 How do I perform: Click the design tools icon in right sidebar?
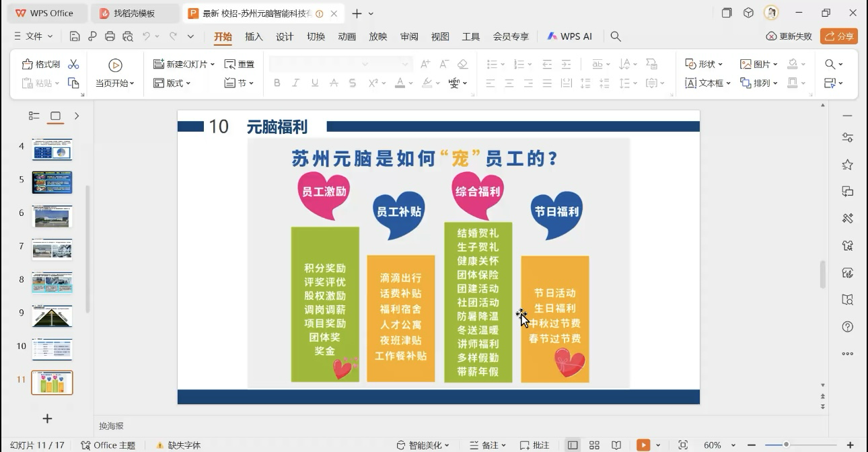(848, 219)
